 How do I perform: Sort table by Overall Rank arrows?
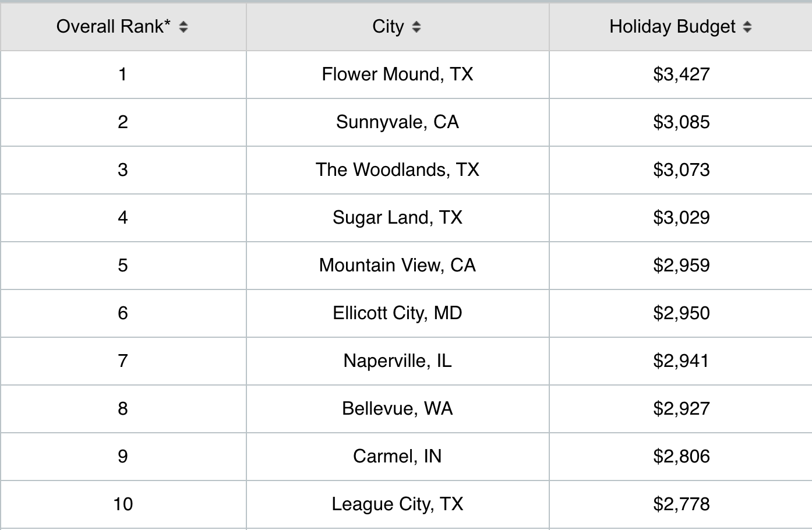[x=183, y=27]
